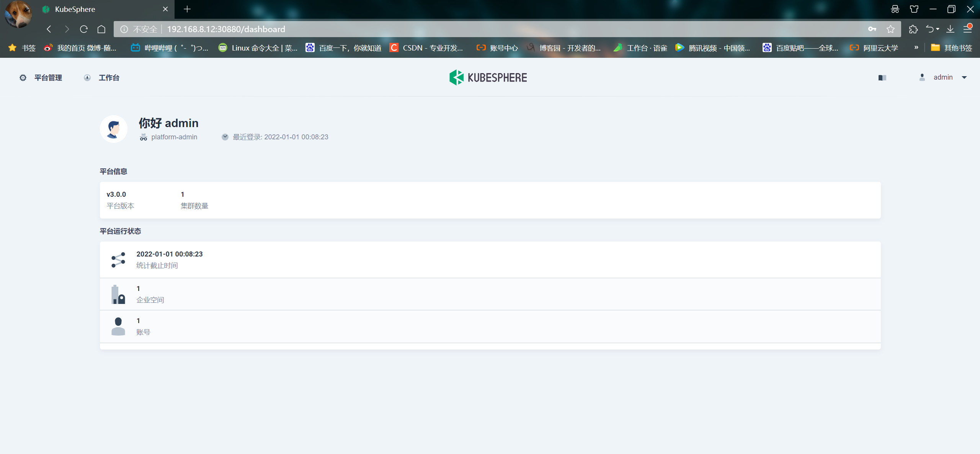Open the browser downloads icon
This screenshot has width=980, height=454.
click(x=951, y=29)
